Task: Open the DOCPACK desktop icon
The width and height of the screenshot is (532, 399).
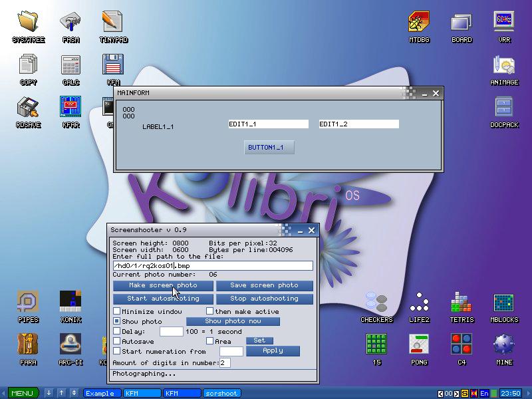Action: tap(503, 108)
